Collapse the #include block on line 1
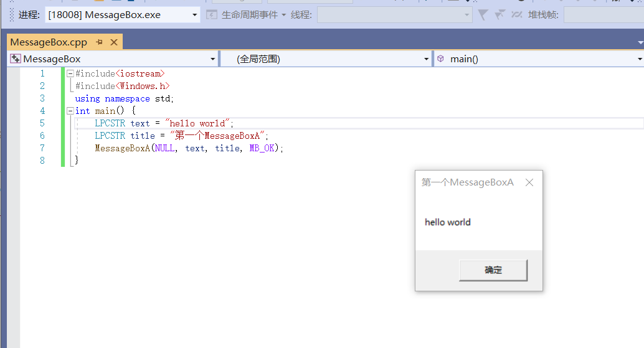This screenshot has width=644, height=348. [70, 73]
